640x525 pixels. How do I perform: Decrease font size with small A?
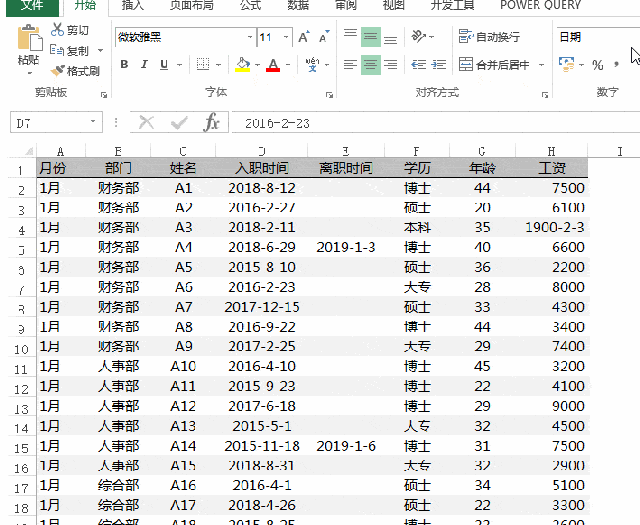[324, 37]
